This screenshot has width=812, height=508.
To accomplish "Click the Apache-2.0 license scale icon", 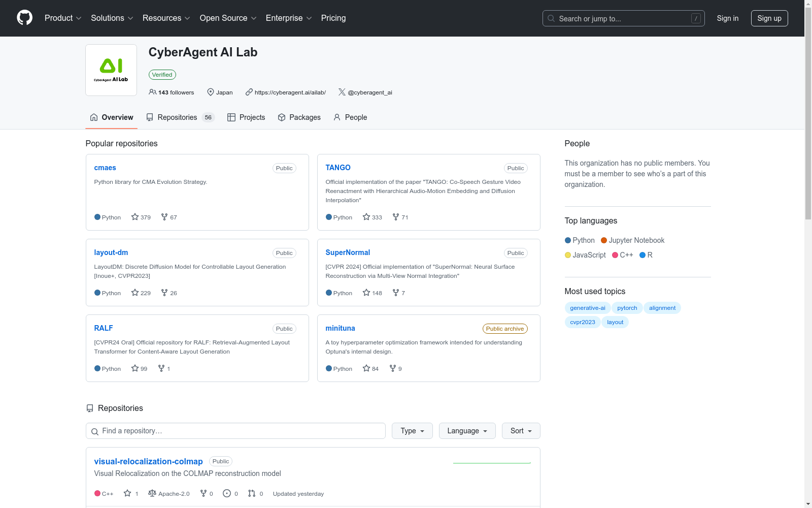I will coord(152,493).
